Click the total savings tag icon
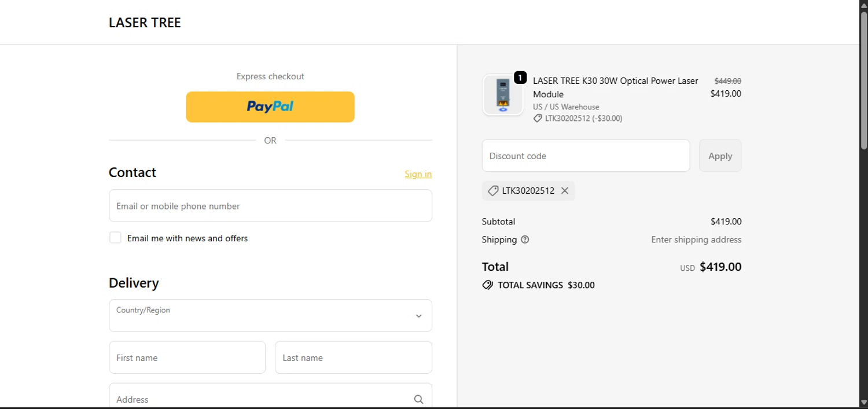The image size is (868, 409). click(x=488, y=285)
